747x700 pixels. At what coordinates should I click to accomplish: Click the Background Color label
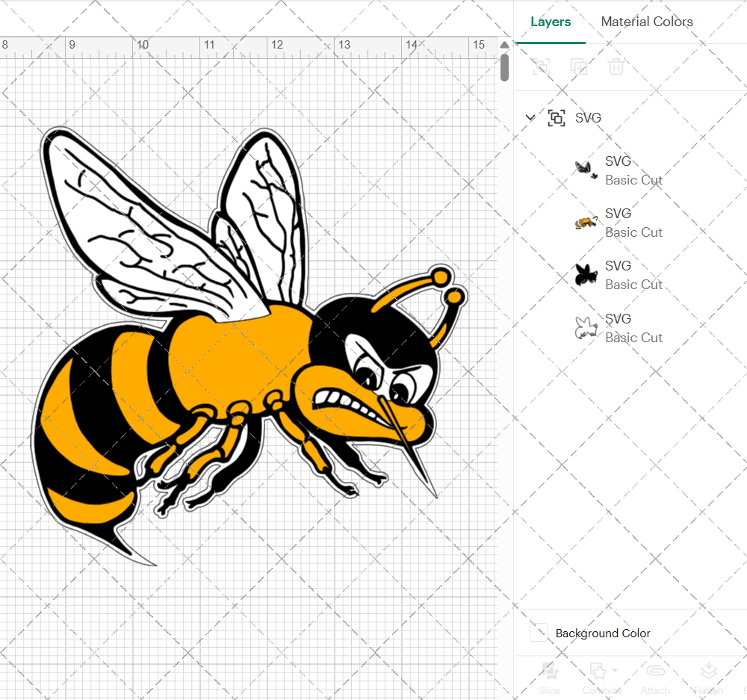point(603,634)
